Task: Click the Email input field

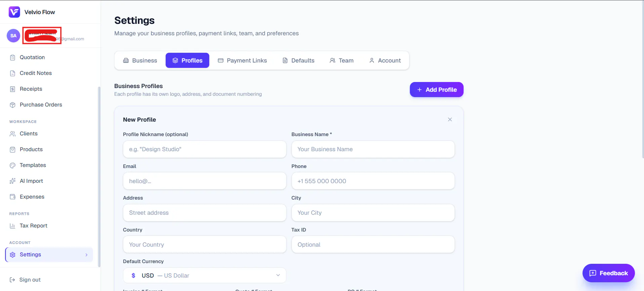Action: (x=205, y=181)
